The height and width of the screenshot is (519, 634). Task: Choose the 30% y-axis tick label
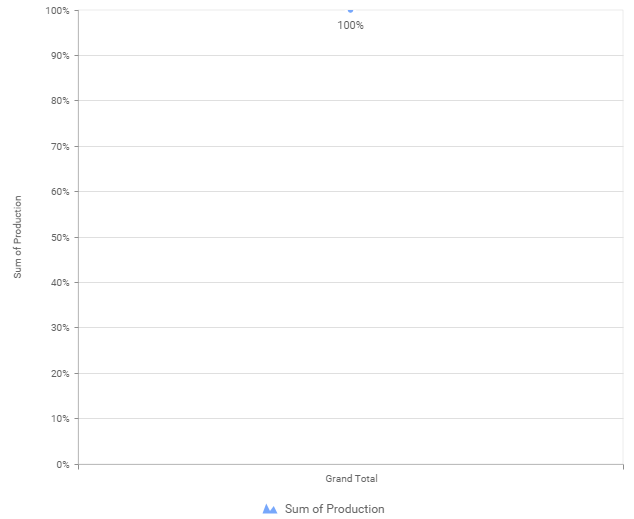59,328
